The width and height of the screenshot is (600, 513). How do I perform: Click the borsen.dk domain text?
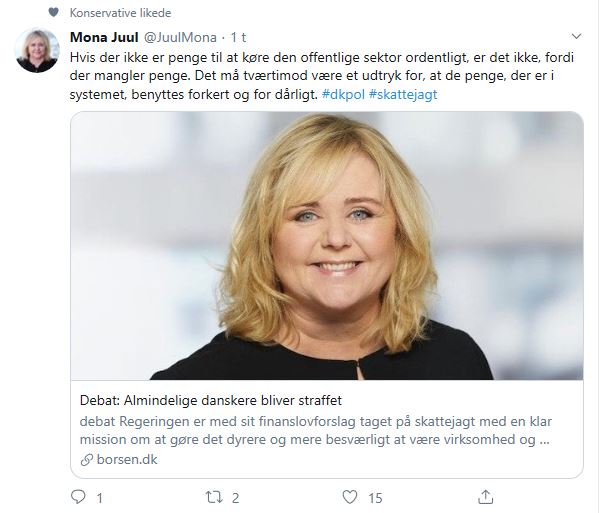[123, 459]
